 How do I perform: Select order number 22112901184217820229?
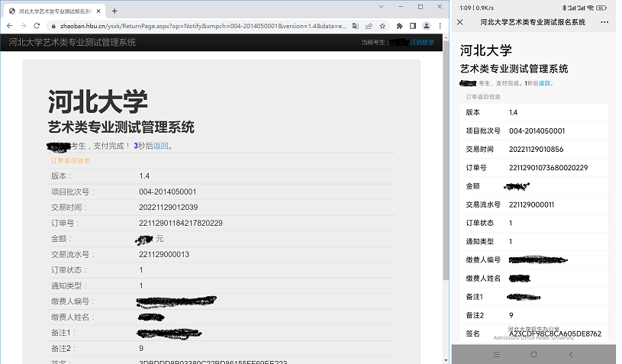pos(180,224)
